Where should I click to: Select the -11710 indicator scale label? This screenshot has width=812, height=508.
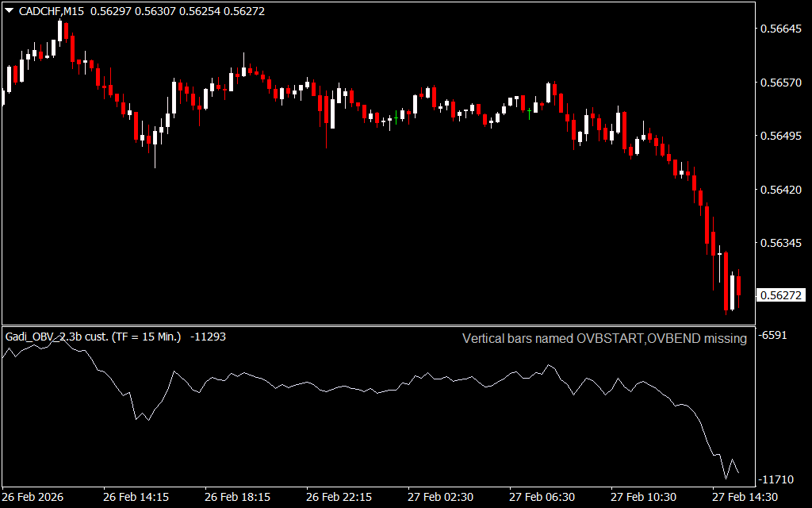[x=776, y=480]
